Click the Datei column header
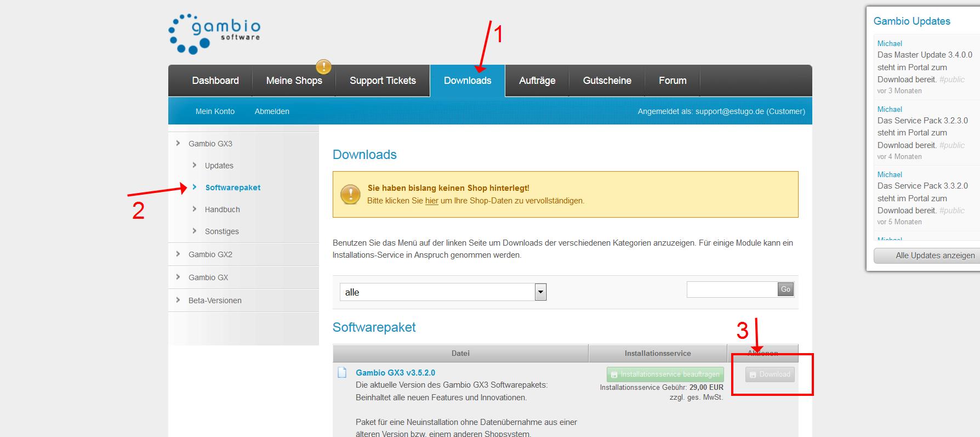The image size is (980, 437). click(x=460, y=354)
